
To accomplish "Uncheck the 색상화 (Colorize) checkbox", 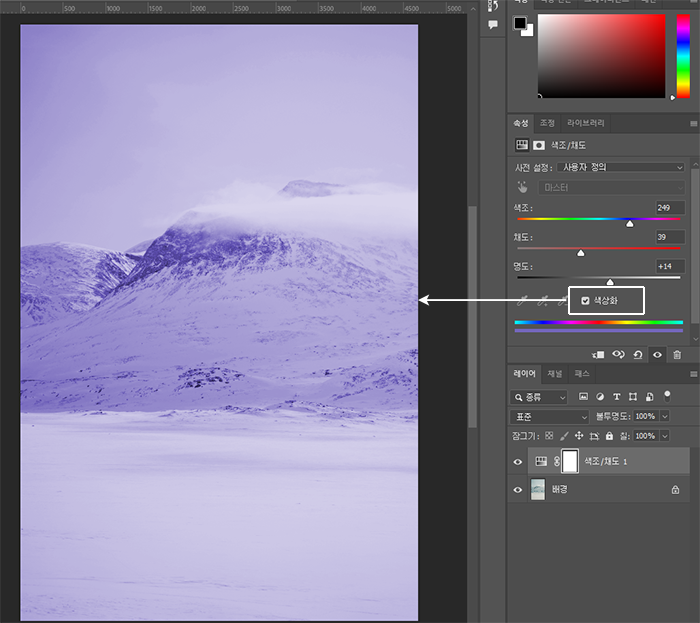I will pos(585,301).
